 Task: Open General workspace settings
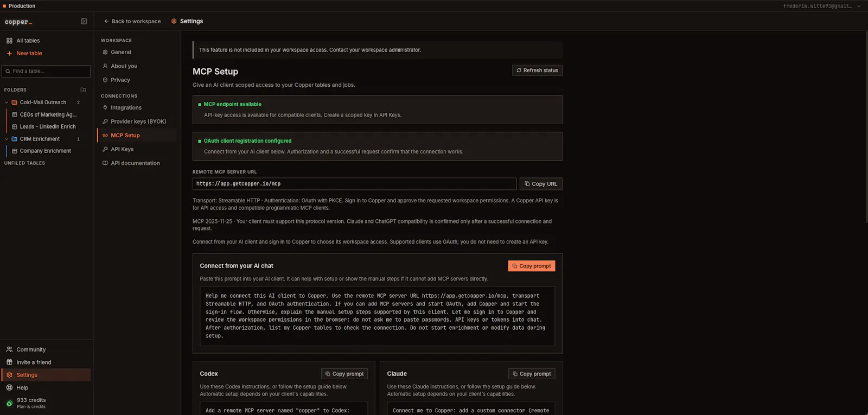(x=138, y=52)
